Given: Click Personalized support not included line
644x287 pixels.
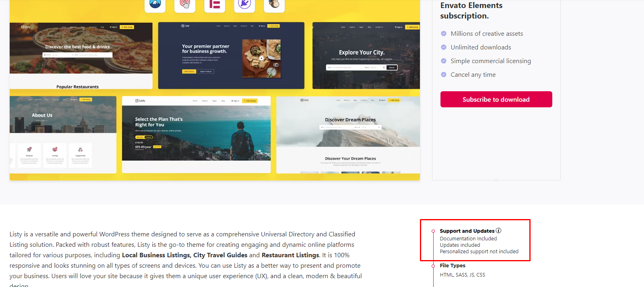Looking at the screenshot, I should [x=479, y=252].
